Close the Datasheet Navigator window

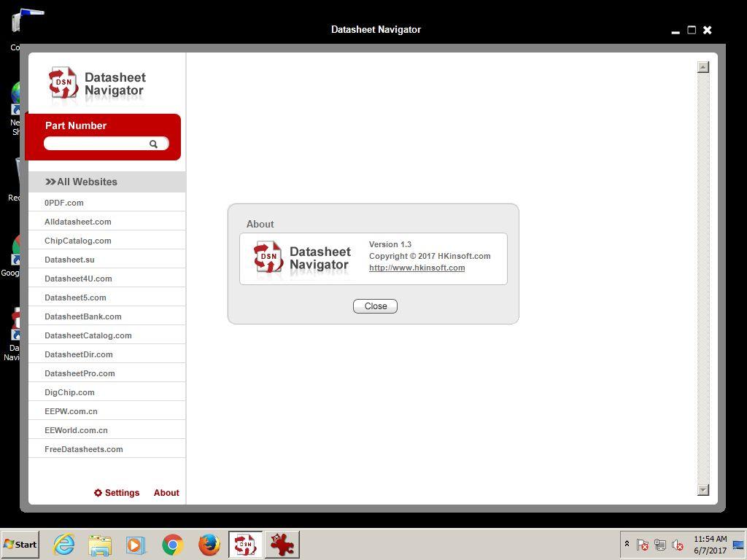pos(708,30)
